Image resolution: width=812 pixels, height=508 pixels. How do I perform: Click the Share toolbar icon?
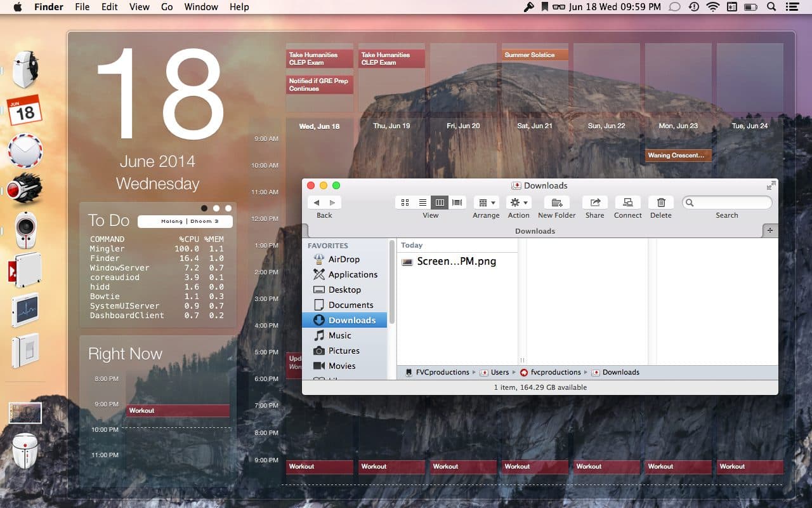point(594,203)
